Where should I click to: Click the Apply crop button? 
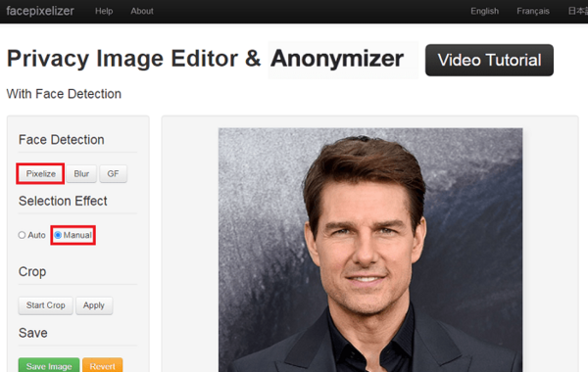[94, 305]
